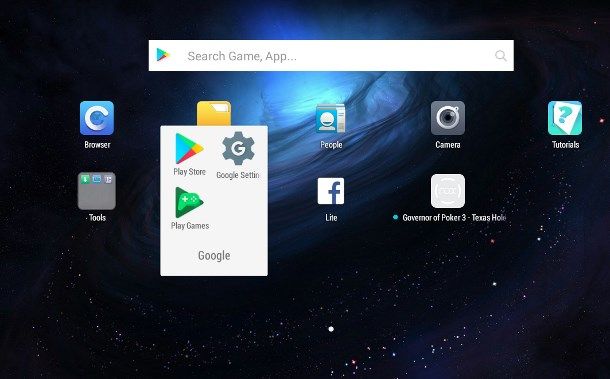Click the Tutorials label text
610x379 pixels.
565,145
